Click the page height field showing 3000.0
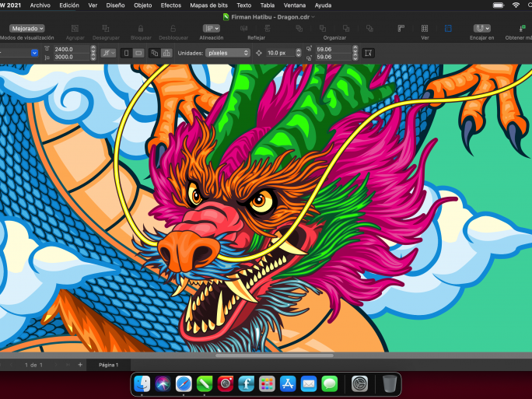This screenshot has width=532, height=399. pyautogui.click(x=72, y=57)
